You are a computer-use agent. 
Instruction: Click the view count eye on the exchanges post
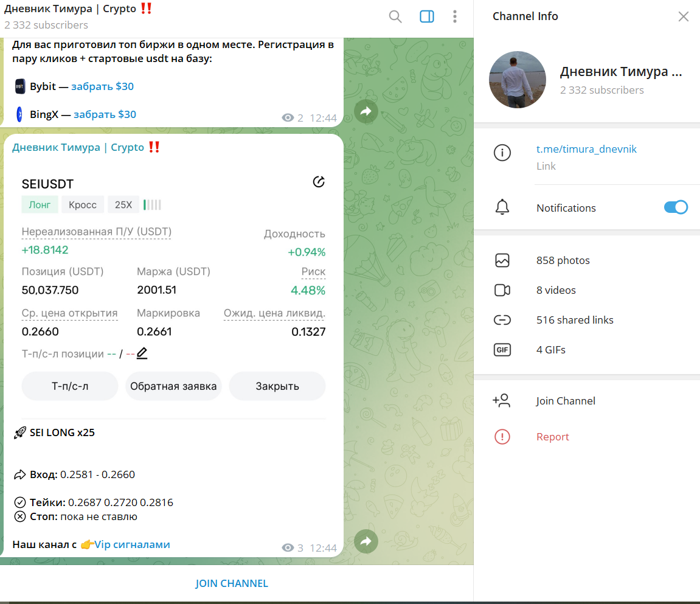(288, 118)
